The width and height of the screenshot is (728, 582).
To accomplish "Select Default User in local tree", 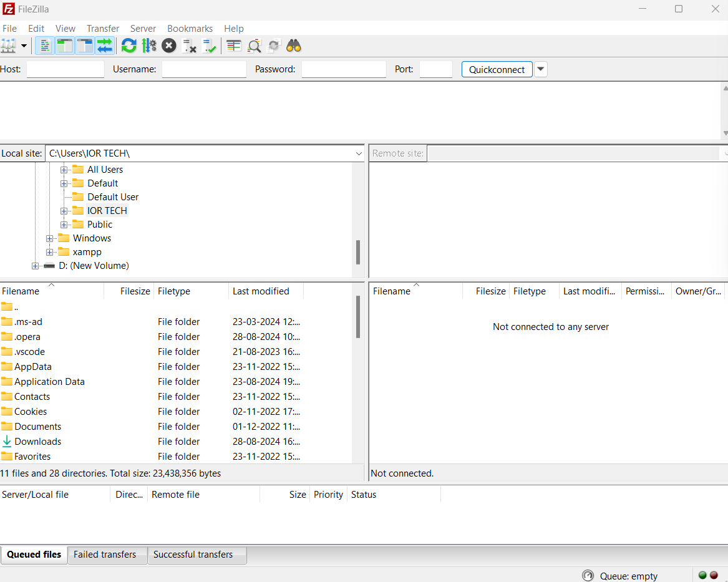I will coord(113,197).
